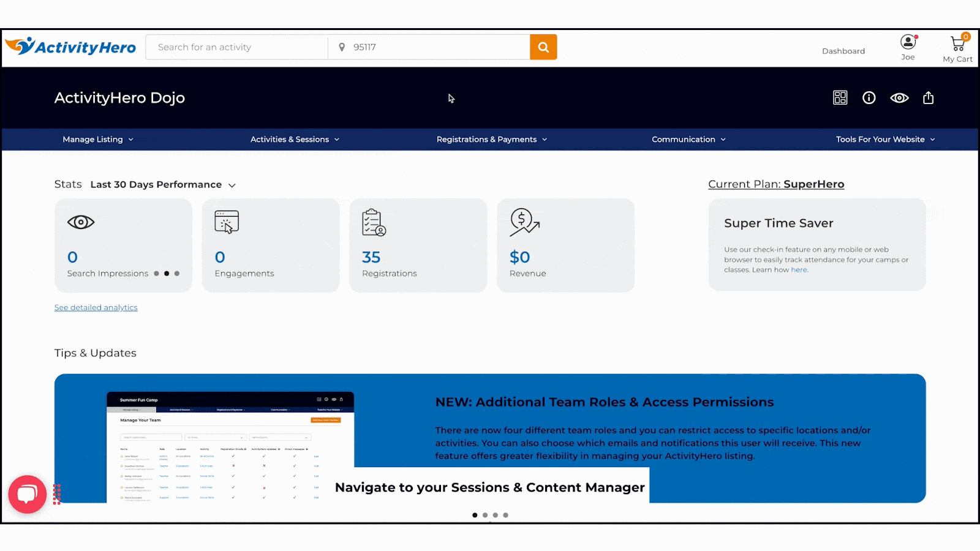Click the 95117 zip code field
This screenshot has height=551, width=980.
pyautogui.click(x=429, y=47)
